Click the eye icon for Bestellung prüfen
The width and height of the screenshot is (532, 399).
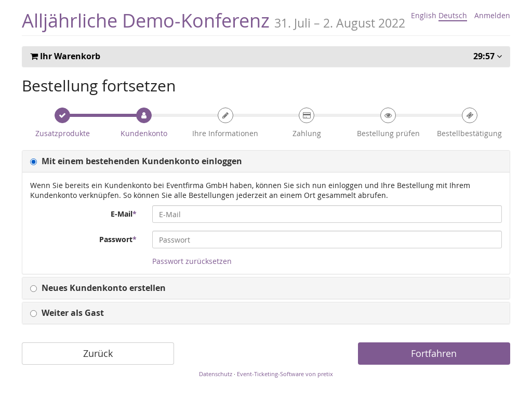pyautogui.click(x=388, y=115)
